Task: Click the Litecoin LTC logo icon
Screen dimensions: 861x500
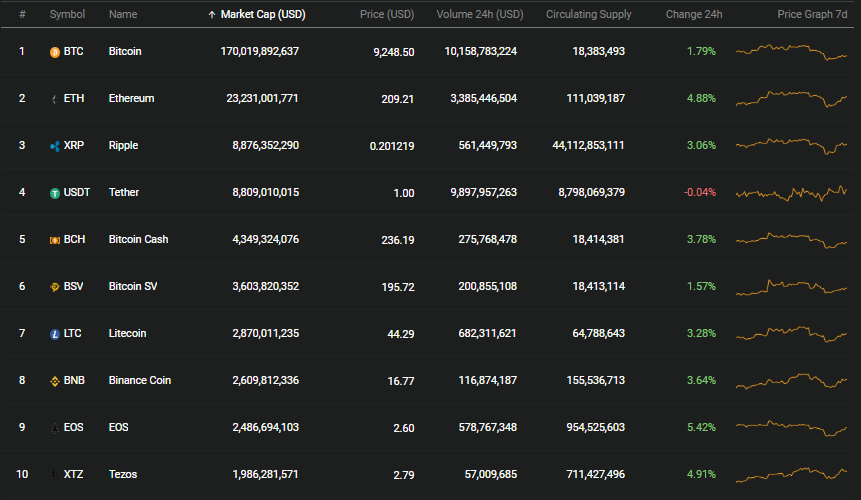Action: coord(55,334)
